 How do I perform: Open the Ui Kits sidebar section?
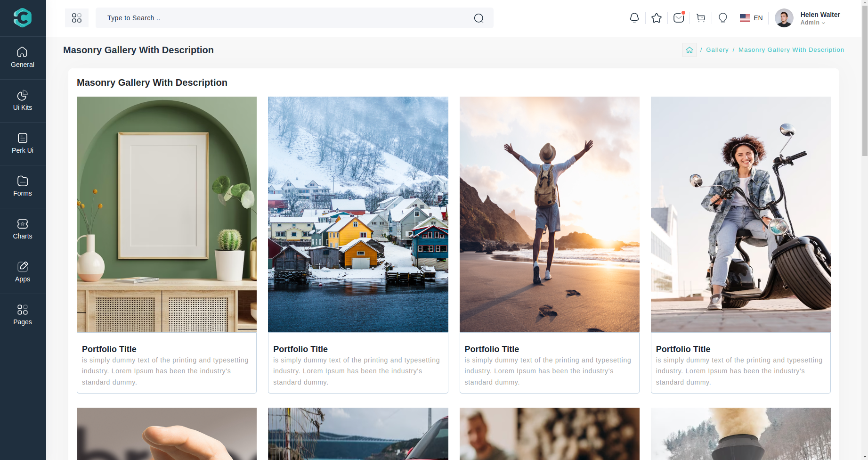pyautogui.click(x=23, y=100)
